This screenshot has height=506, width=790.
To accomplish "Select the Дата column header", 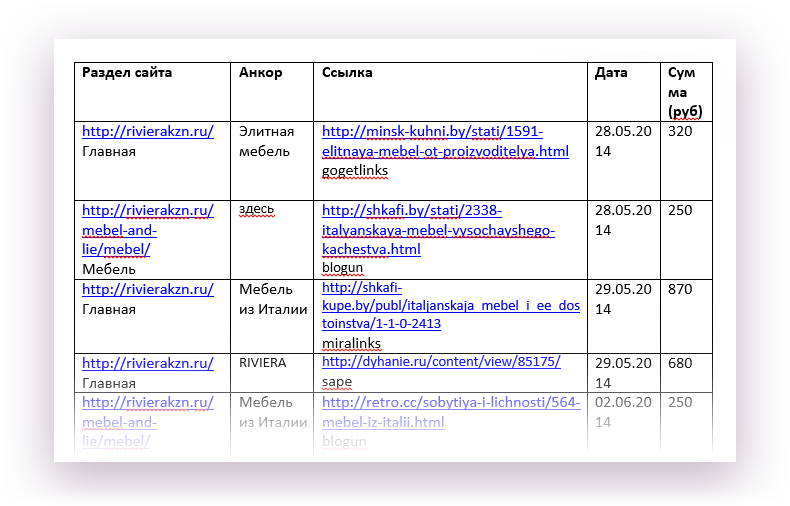I will [624, 92].
